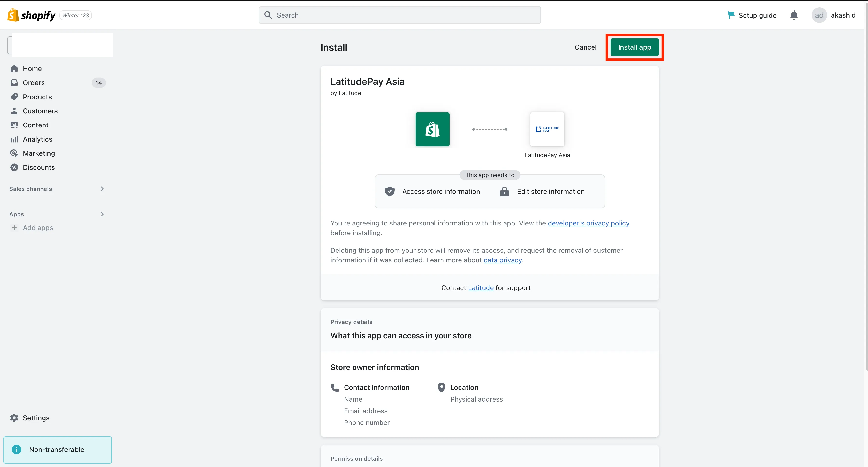
Task: Click "Phone number" text
Action: (x=367, y=423)
